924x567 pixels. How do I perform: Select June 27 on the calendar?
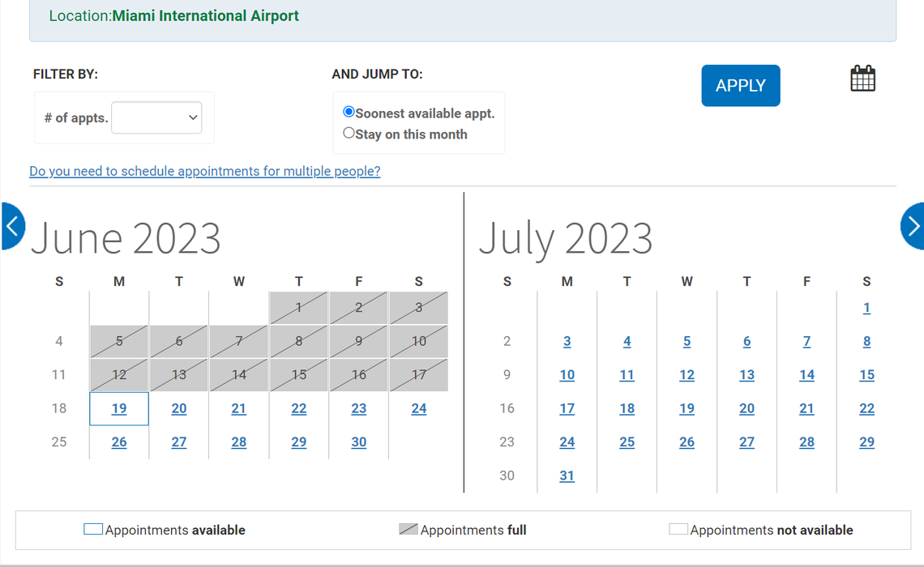(179, 442)
